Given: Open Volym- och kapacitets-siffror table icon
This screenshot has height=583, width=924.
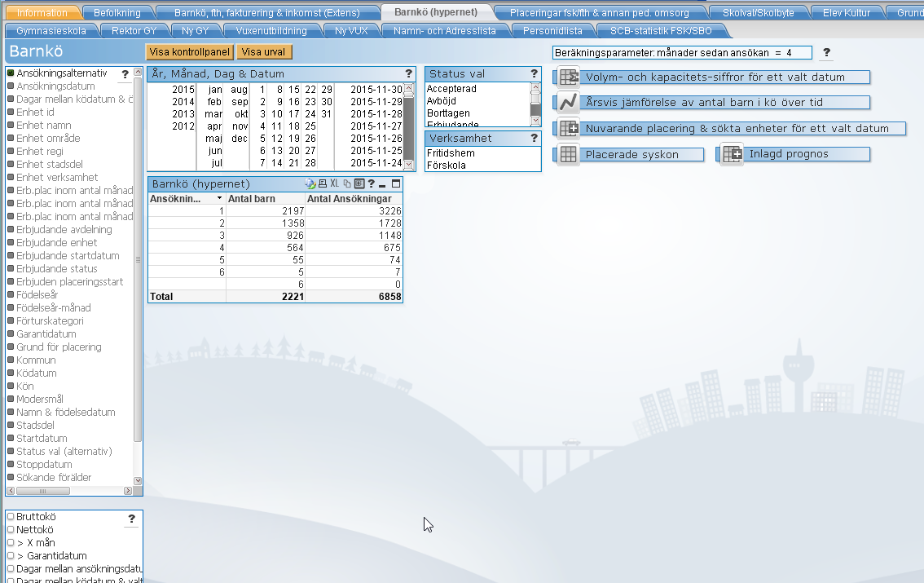Looking at the screenshot, I should pyautogui.click(x=569, y=77).
